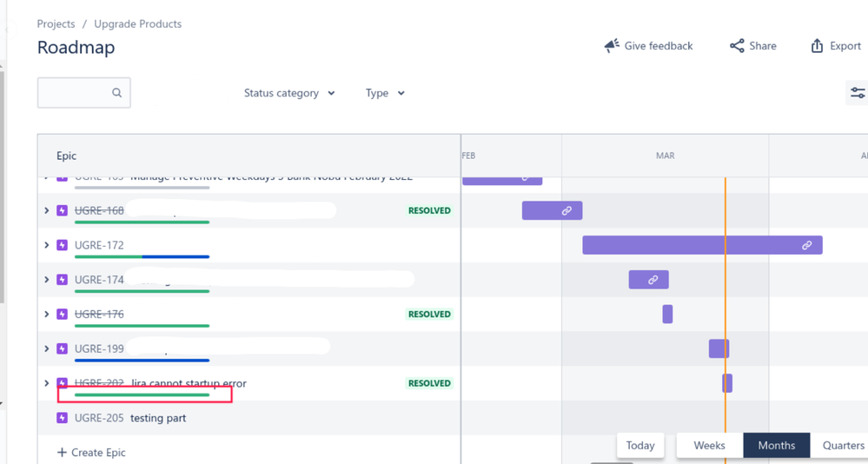Click the Epic column header
Screen dimensions: 868x464
pos(66,156)
